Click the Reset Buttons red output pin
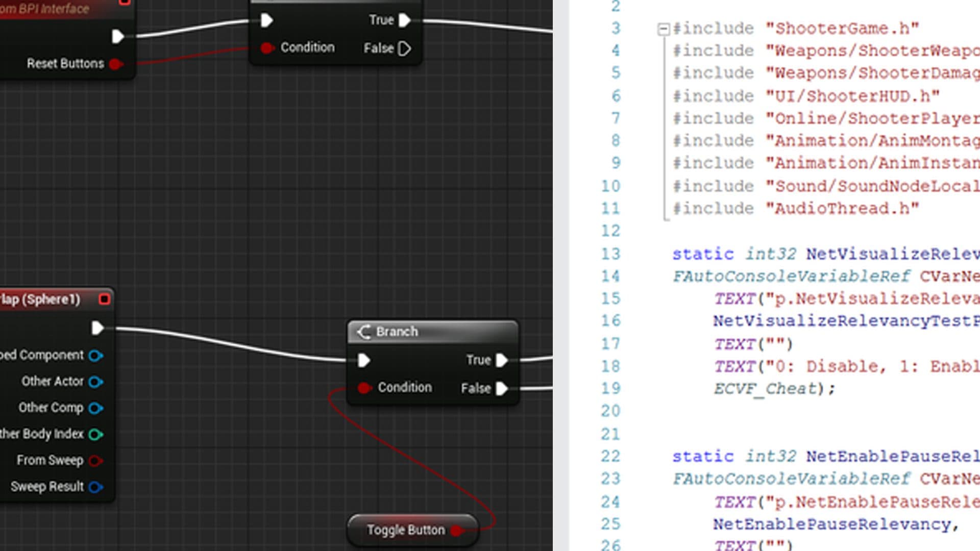 [x=116, y=64]
